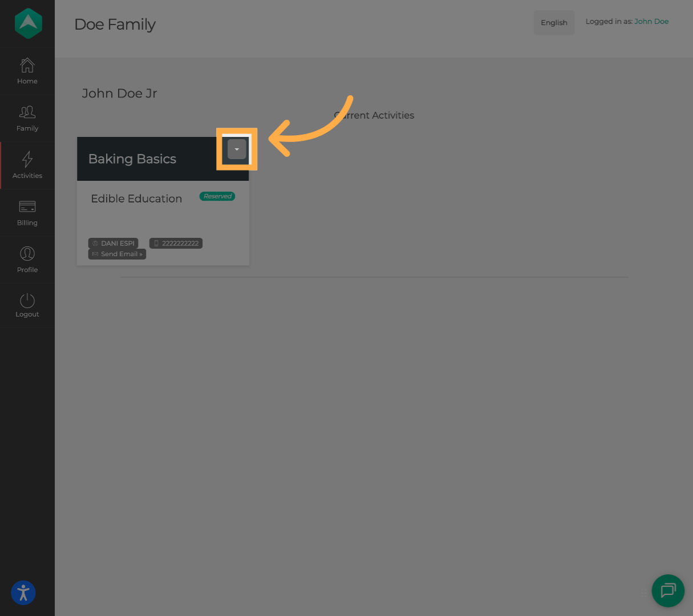
Task: Open the chat support bubble
Action: [x=668, y=590]
